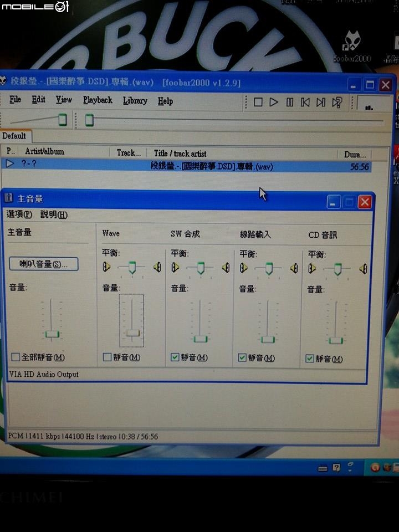Click the spectrum visualization box in toolbar
Image resolution: width=399 pixels, height=532 pixels.
click(374, 104)
